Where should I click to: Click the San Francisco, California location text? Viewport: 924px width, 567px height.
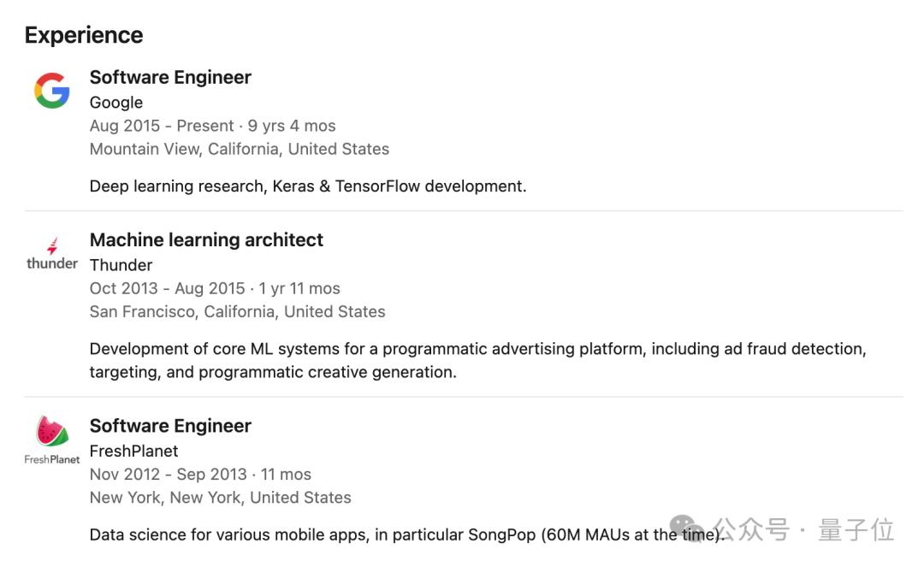[x=237, y=311]
